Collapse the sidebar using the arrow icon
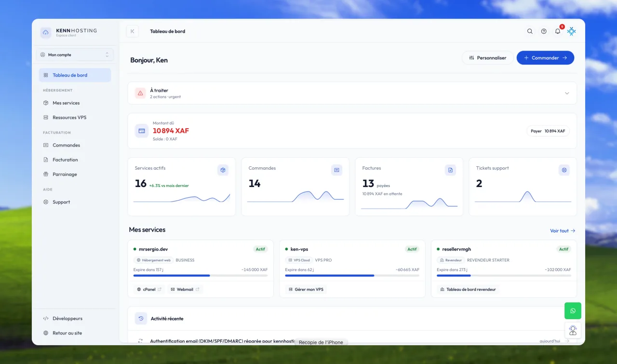Viewport: 617px width, 364px height. [x=132, y=31]
